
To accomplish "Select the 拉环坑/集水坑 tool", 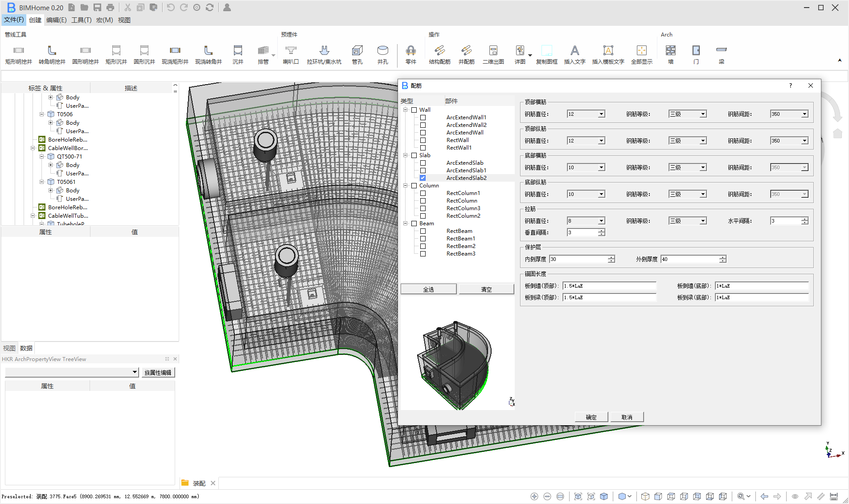I will click(324, 55).
